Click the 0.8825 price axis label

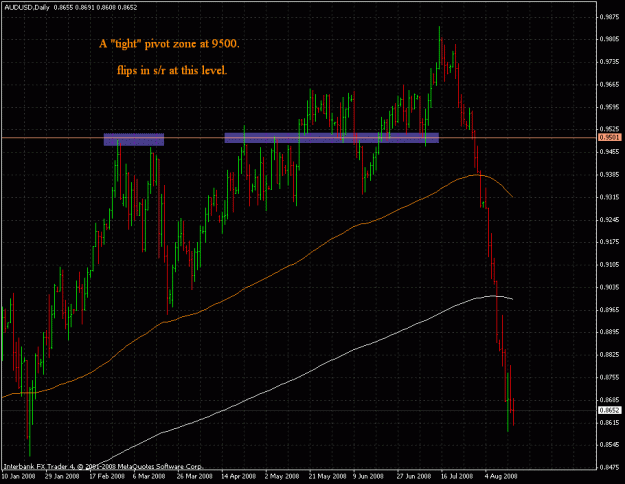tap(610, 355)
